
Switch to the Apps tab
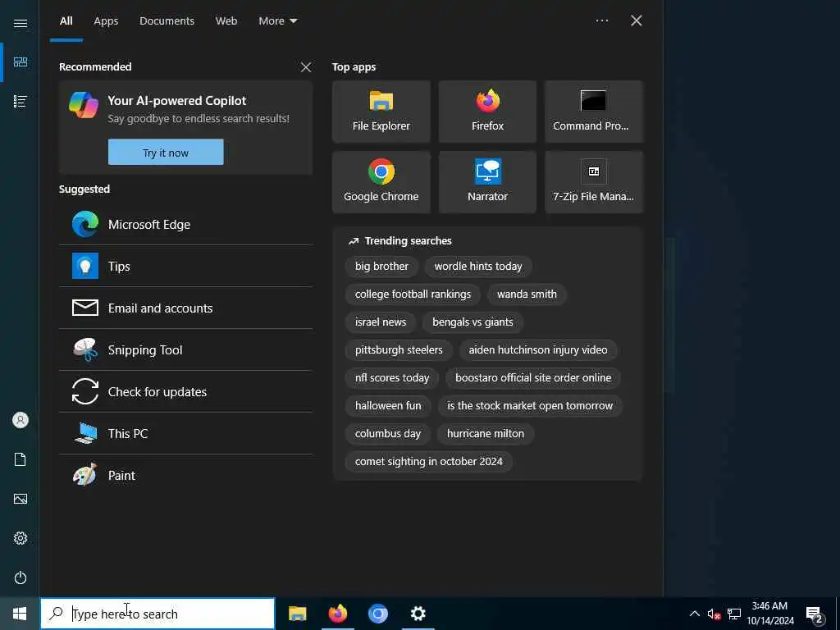click(106, 21)
